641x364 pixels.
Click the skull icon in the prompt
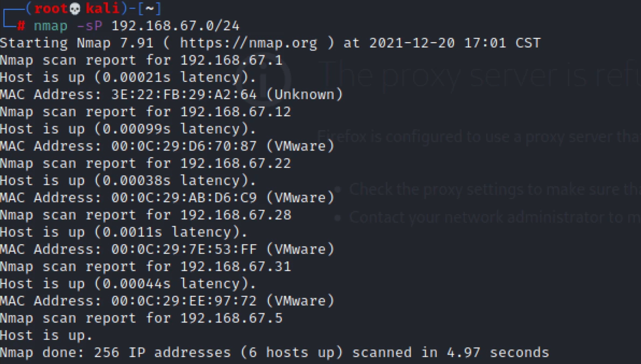(x=75, y=9)
